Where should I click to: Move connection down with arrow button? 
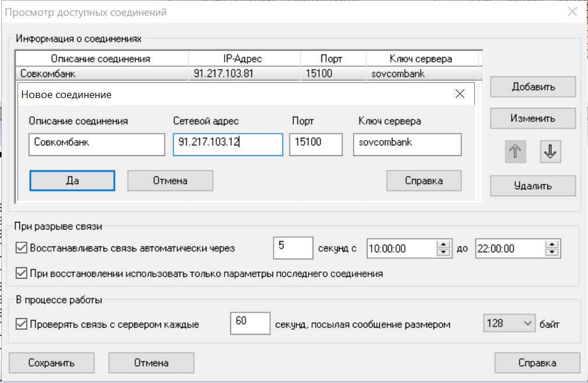point(551,152)
